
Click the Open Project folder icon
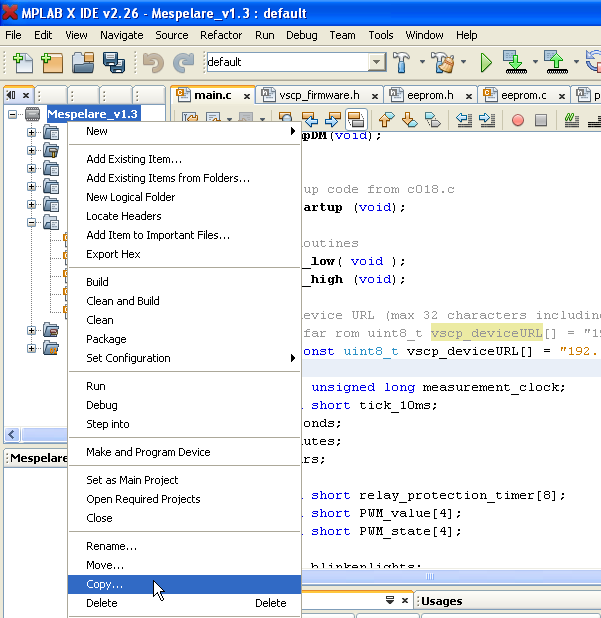(x=83, y=62)
